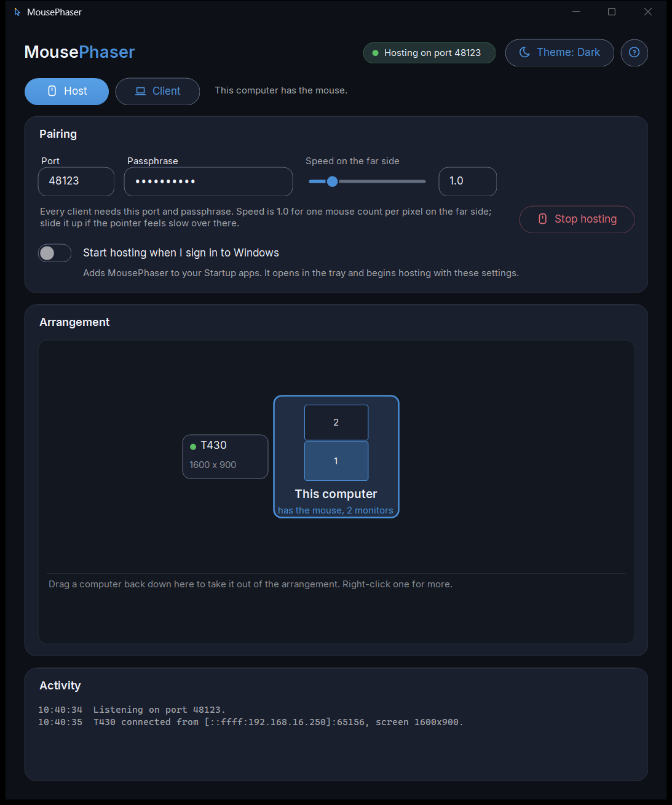This screenshot has height=805, width=672.
Task: Click the 'Adds MousePhaser to your Startup apps' description
Action: click(301, 273)
